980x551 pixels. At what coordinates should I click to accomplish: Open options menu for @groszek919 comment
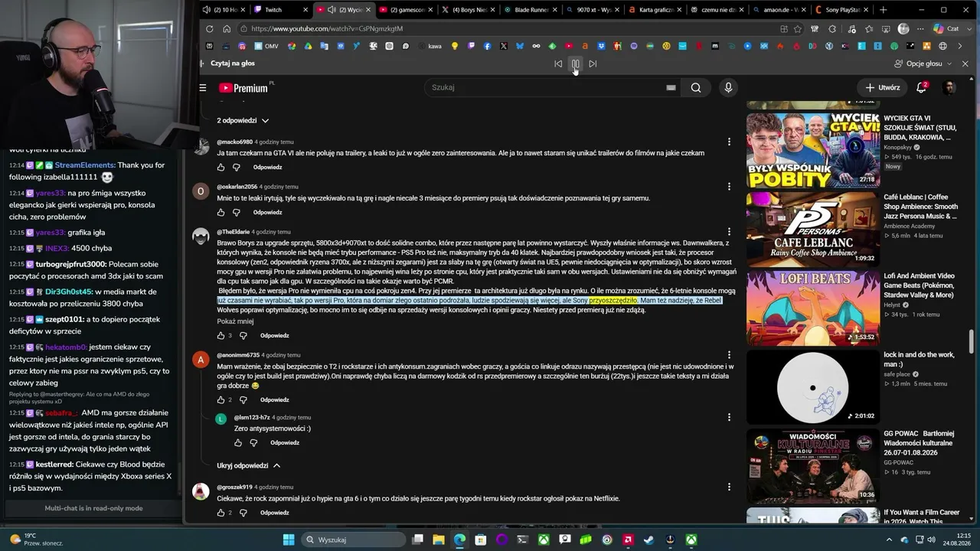click(729, 487)
